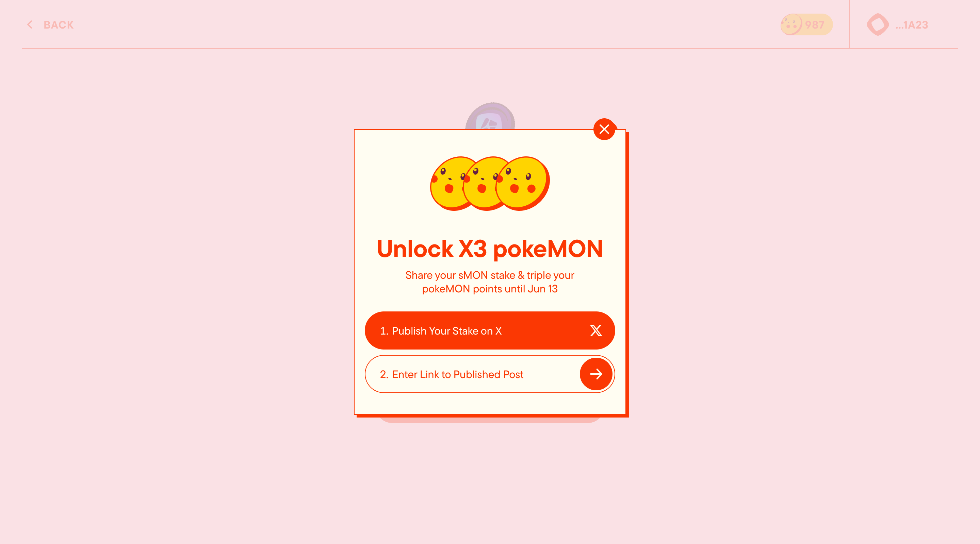Focus the Enter Link to Published Post field
This screenshot has height=544, width=980.
(x=472, y=374)
